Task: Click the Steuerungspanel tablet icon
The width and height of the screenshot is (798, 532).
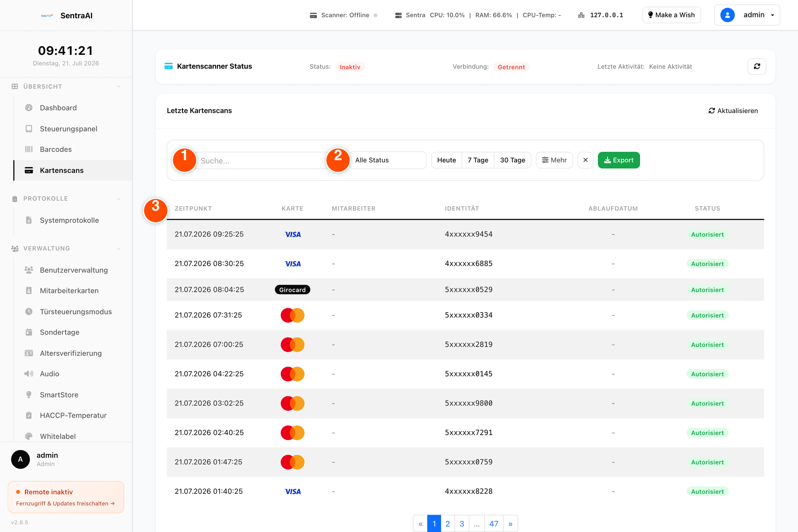Action: tap(29, 129)
